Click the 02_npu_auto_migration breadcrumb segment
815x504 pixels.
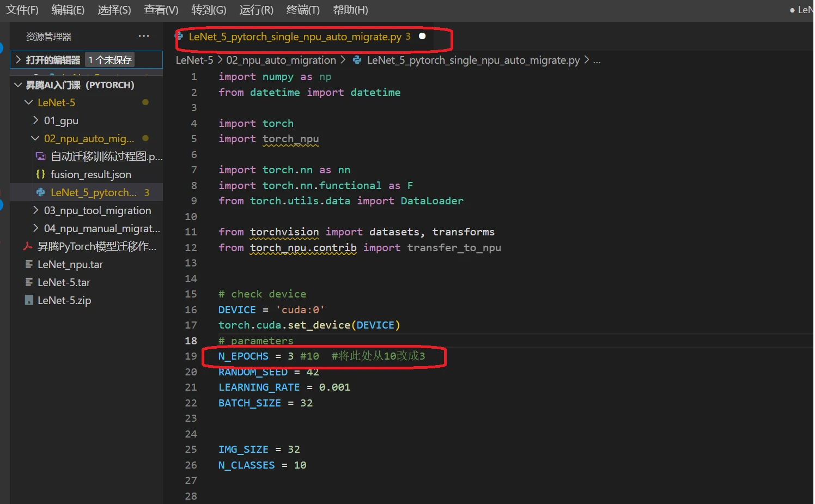281,60
